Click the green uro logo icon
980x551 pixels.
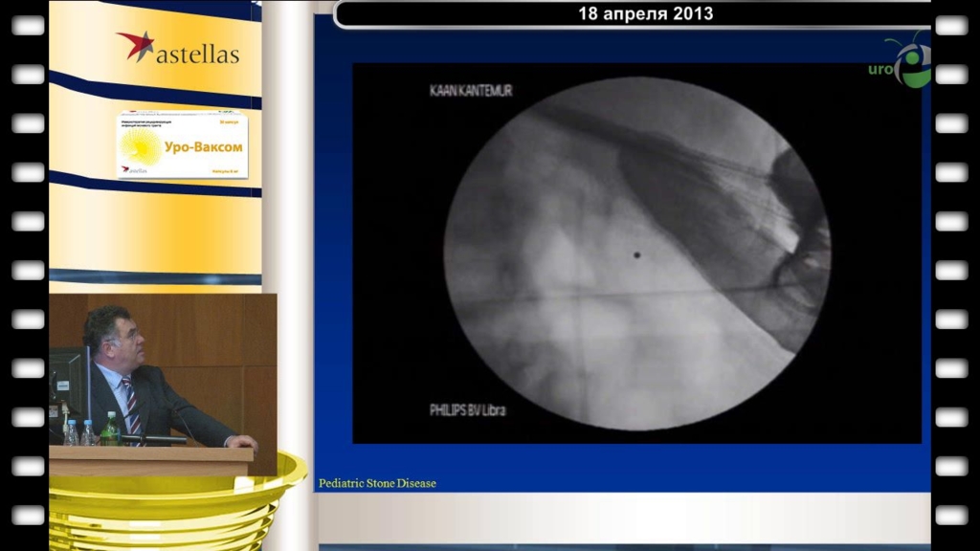coord(910,63)
